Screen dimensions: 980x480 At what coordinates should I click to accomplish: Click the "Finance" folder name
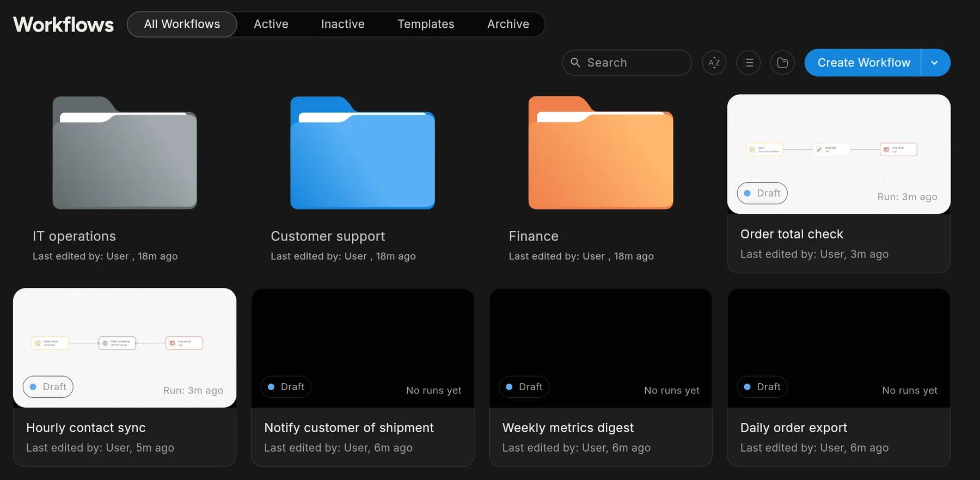click(534, 236)
